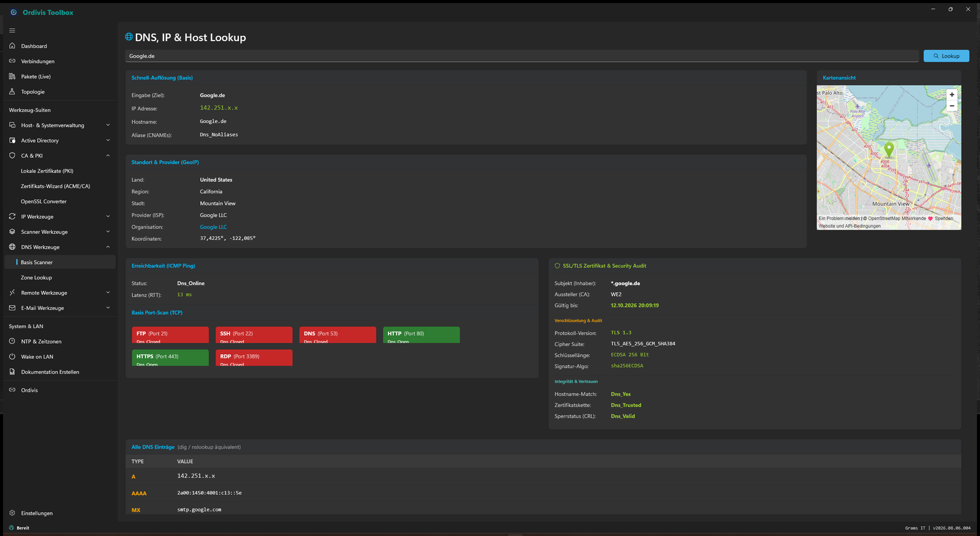Viewport: 980px width, 536px height.
Task: Click the HTTPS (Port 443) tile
Action: pyautogui.click(x=170, y=358)
